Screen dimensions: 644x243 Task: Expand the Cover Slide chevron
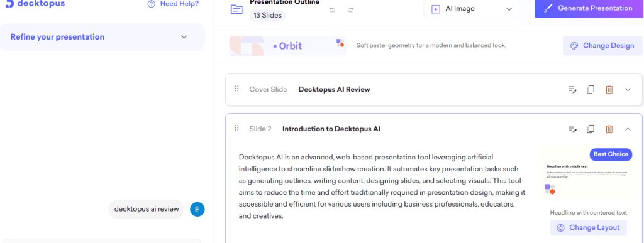628,89
